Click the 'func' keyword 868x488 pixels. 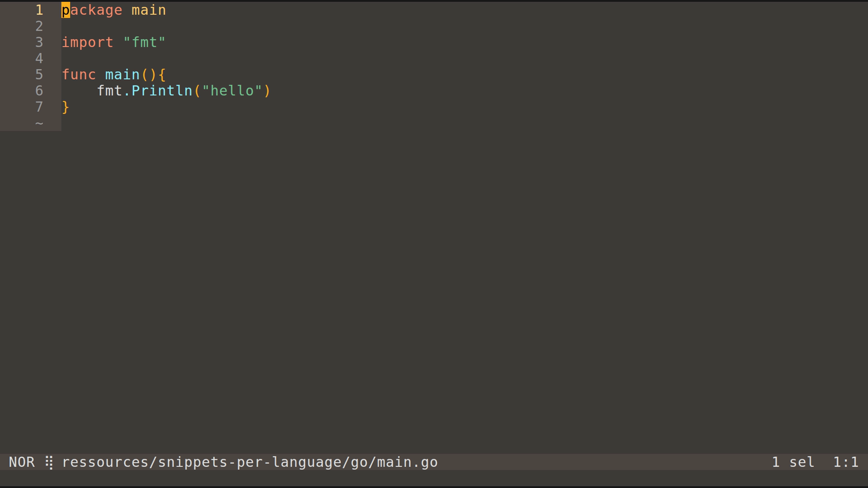click(79, 75)
